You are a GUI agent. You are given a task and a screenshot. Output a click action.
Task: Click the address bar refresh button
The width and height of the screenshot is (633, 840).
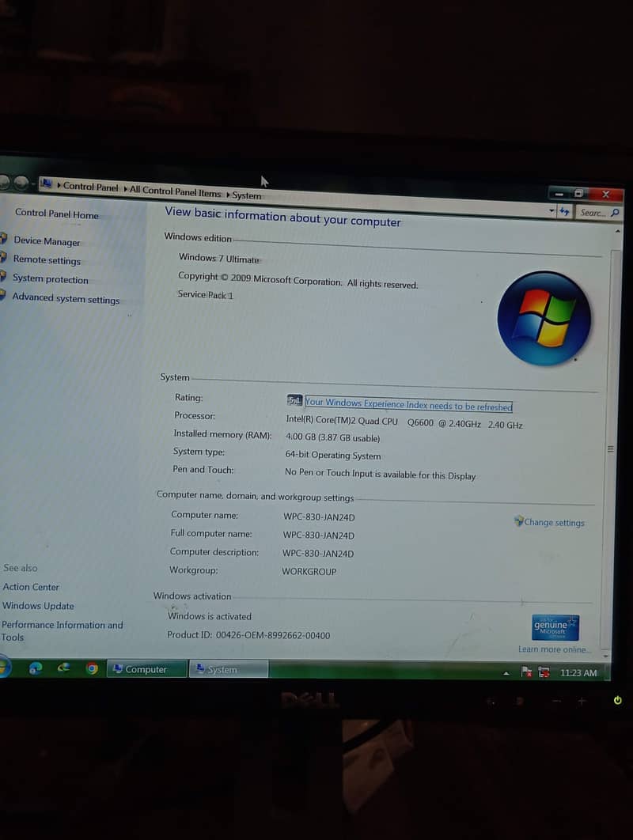pos(564,212)
